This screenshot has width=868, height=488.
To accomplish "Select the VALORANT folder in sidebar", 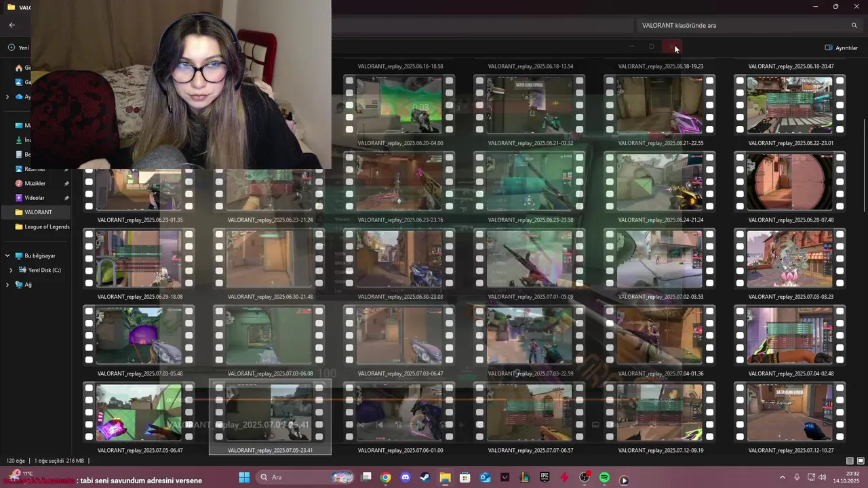I will coord(37,212).
